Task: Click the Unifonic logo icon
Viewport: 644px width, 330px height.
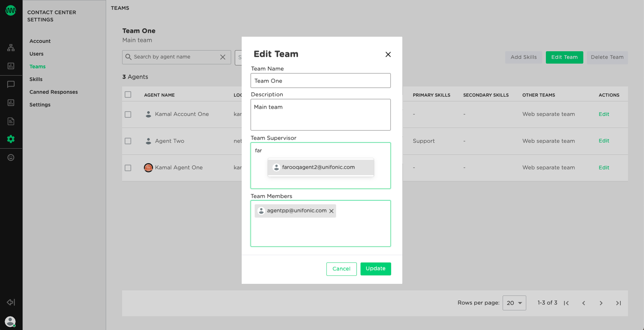Action: [11, 11]
